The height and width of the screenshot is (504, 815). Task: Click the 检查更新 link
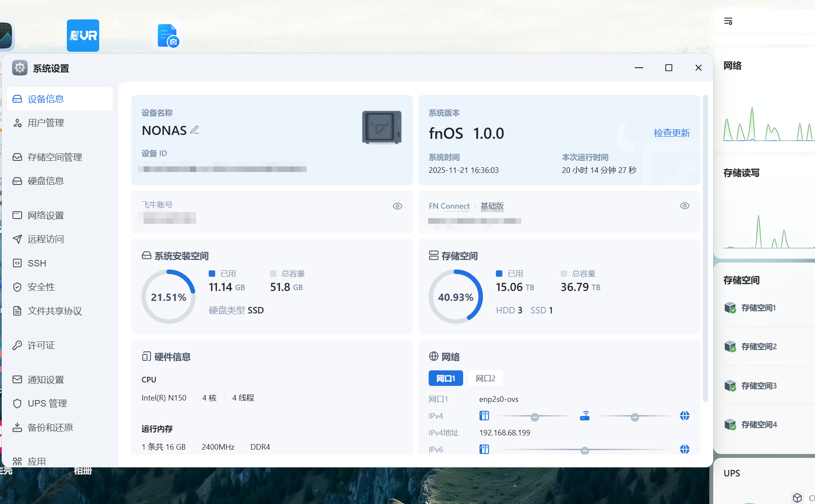[672, 133]
